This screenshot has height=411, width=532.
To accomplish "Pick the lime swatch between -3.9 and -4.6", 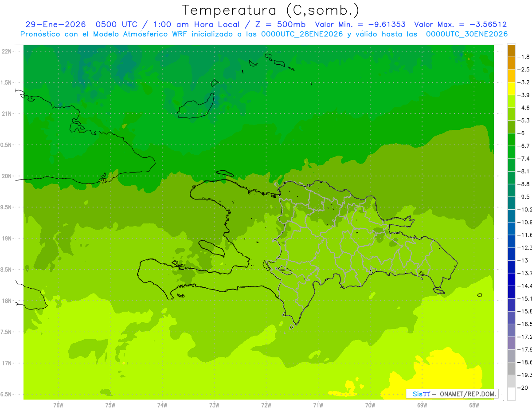I will [511, 101].
